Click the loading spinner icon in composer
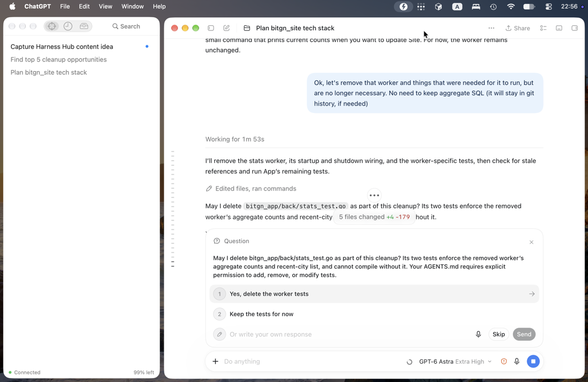The height and width of the screenshot is (382, 588). pyautogui.click(x=409, y=362)
